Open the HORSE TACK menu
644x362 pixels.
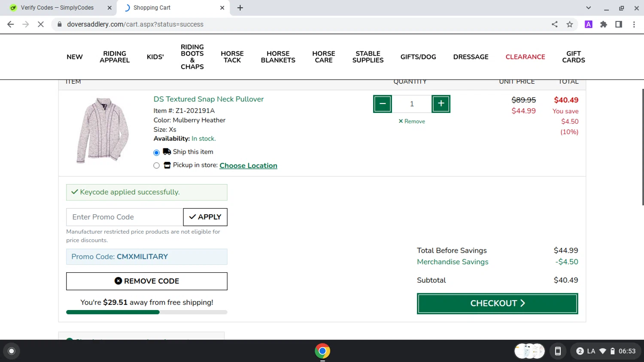[x=232, y=57]
